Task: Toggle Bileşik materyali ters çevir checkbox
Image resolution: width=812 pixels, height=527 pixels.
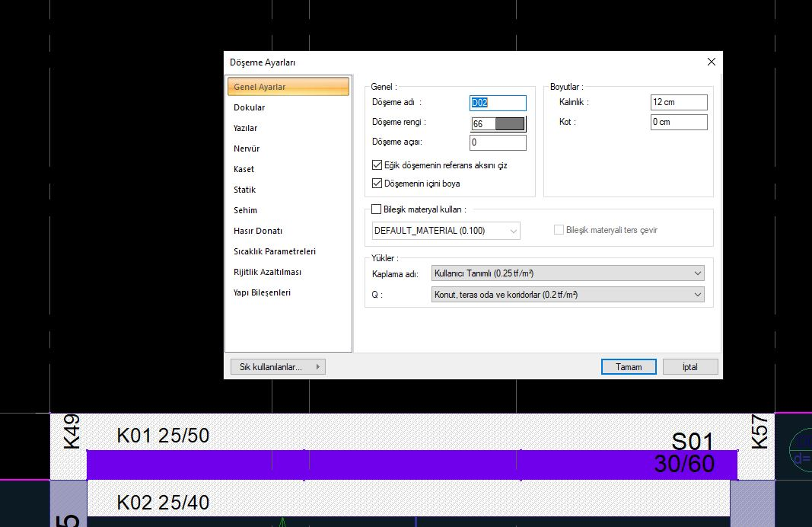Action: point(559,229)
